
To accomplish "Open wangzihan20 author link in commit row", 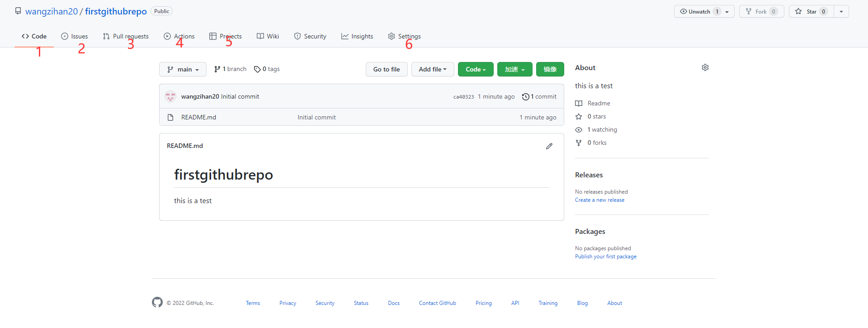I will [200, 96].
